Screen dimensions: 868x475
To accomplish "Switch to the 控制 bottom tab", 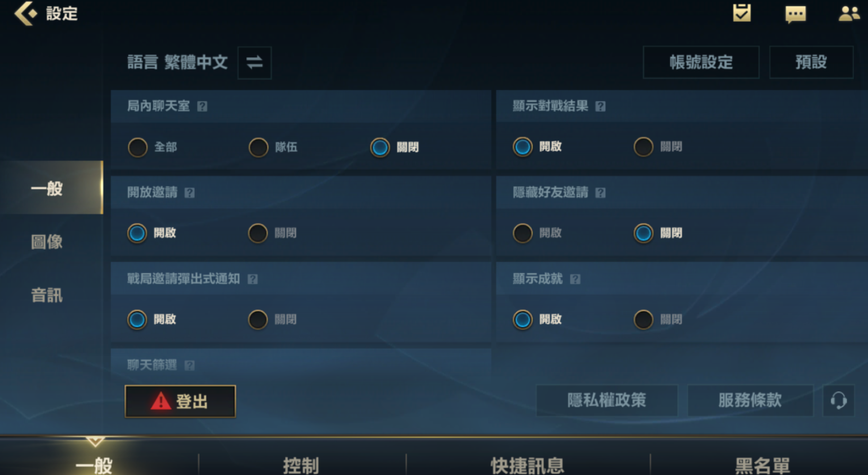I will click(x=301, y=465).
